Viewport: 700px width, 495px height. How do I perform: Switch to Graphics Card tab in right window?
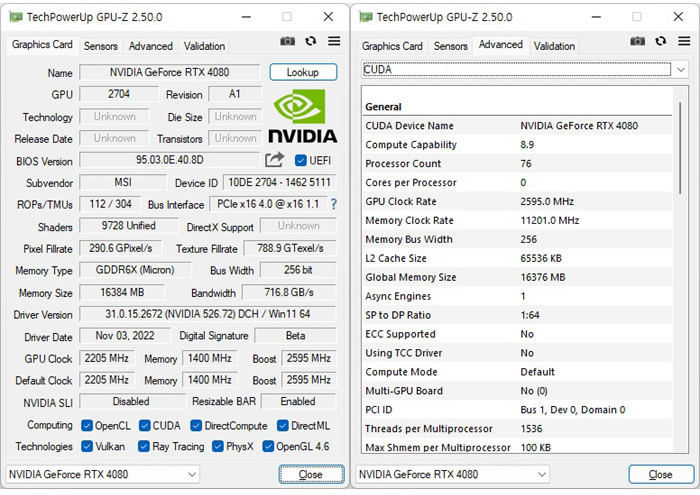pos(392,46)
